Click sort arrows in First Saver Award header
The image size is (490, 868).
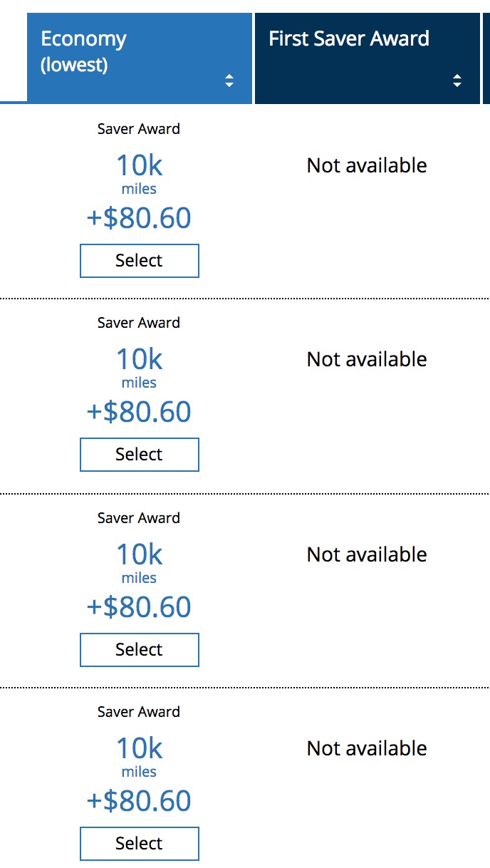pyautogui.click(x=457, y=81)
